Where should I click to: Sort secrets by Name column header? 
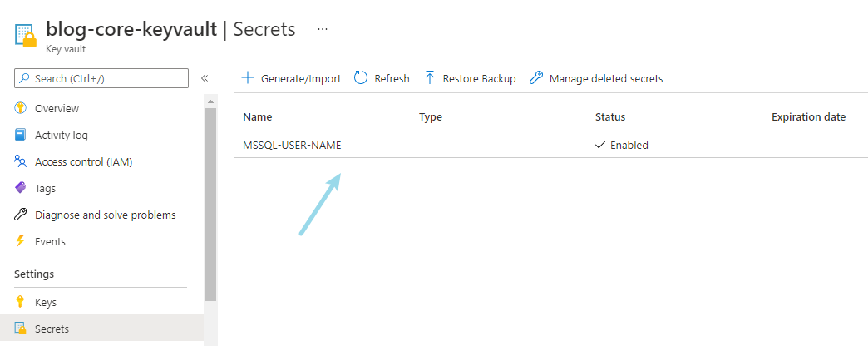click(x=258, y=117)
